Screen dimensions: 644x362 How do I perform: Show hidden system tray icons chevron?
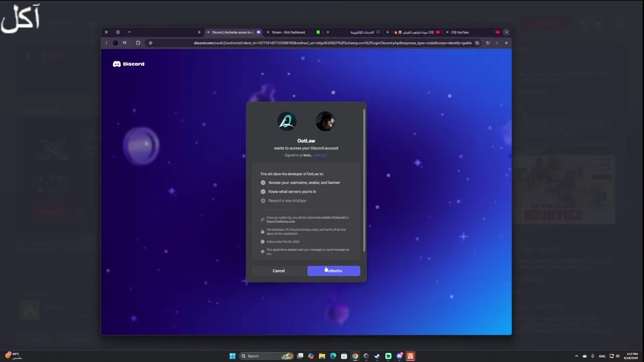coord(577,356)
